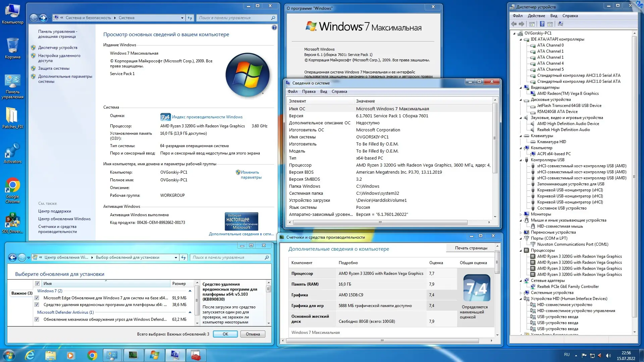
Task: Click System Information horizontal scrollbar
Action: 380,222
